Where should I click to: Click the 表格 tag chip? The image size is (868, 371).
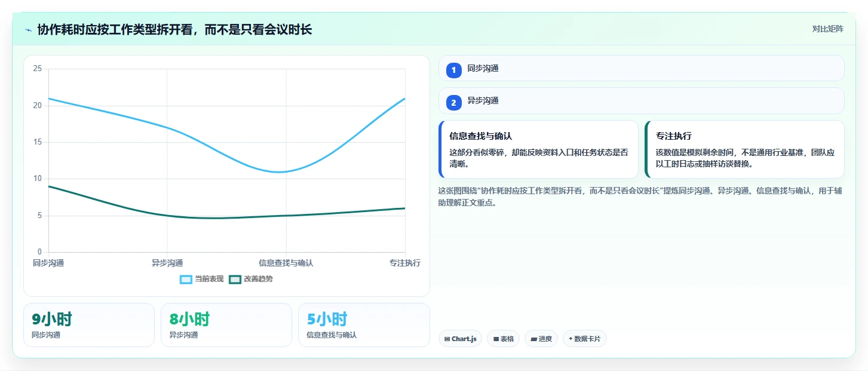503,339
